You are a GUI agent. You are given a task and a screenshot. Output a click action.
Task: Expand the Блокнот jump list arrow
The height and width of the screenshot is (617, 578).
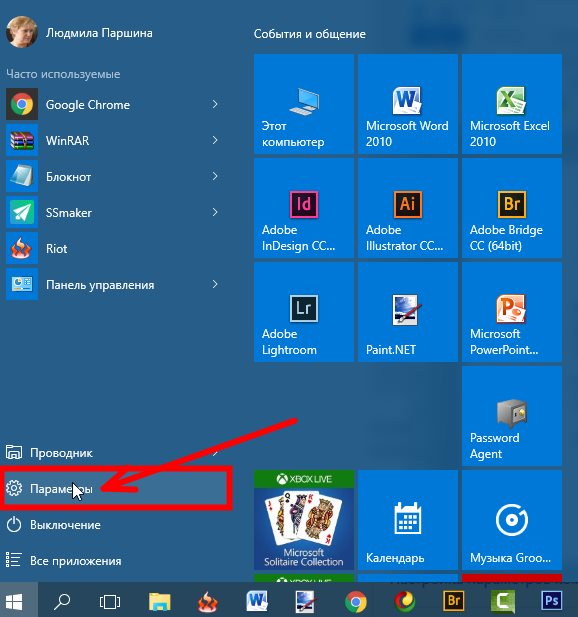click(x=215, y=176)
